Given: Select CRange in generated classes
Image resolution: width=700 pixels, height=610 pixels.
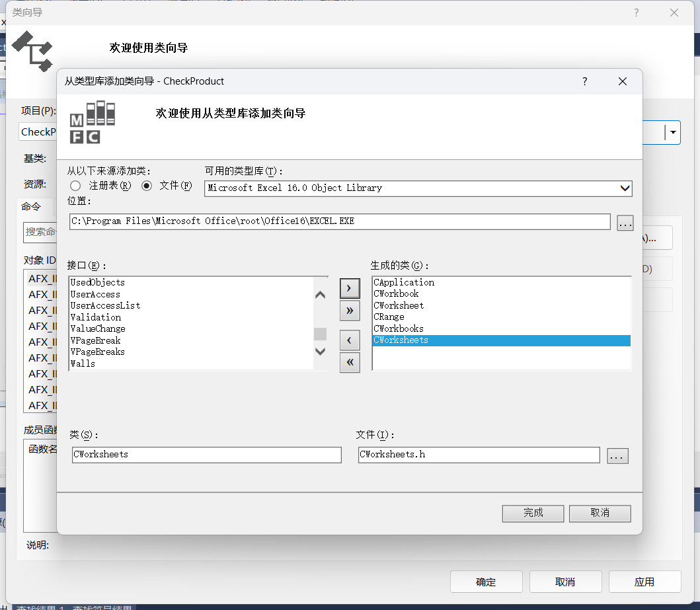Looking at the screenshot, I should click(501, 317).
